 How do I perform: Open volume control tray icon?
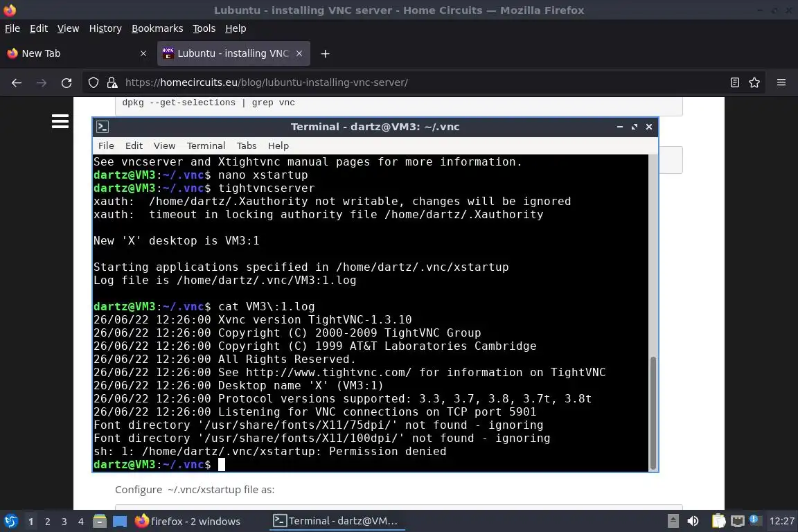tap(693, 521)
